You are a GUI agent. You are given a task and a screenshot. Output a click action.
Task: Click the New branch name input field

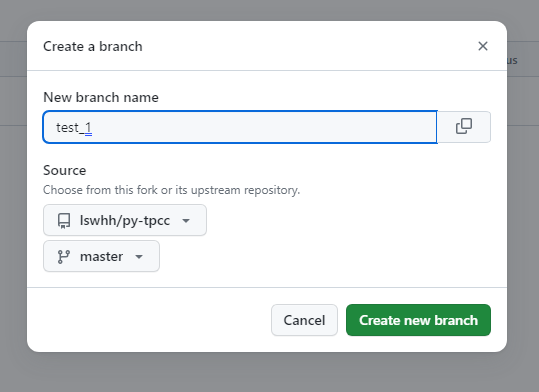point(240,127)
